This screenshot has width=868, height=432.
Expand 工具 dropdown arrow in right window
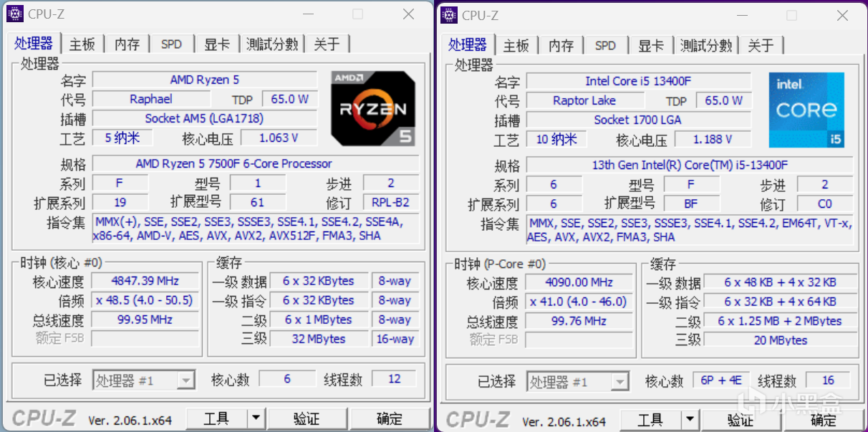[x=690, y=420]
